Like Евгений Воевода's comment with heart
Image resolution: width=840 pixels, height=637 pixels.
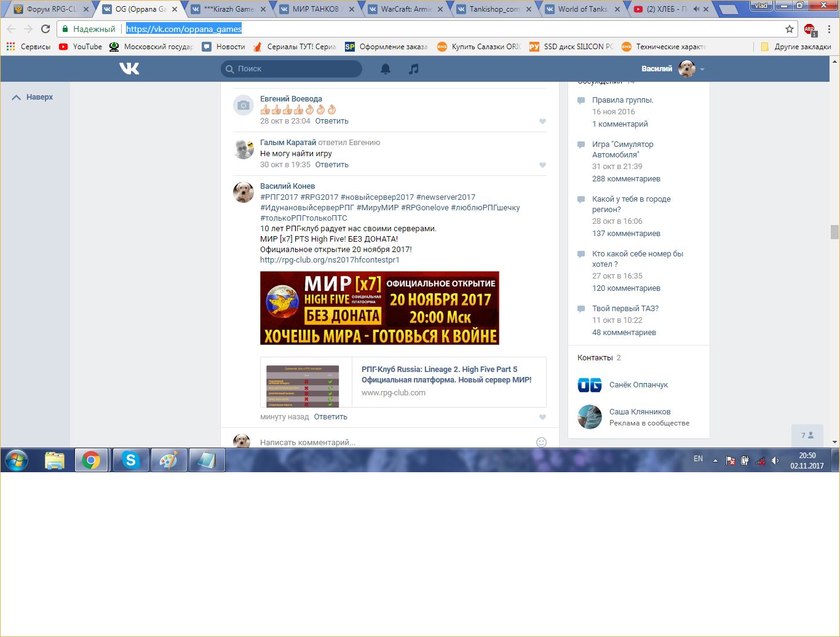pyautogui.click(x=542, y=122)
